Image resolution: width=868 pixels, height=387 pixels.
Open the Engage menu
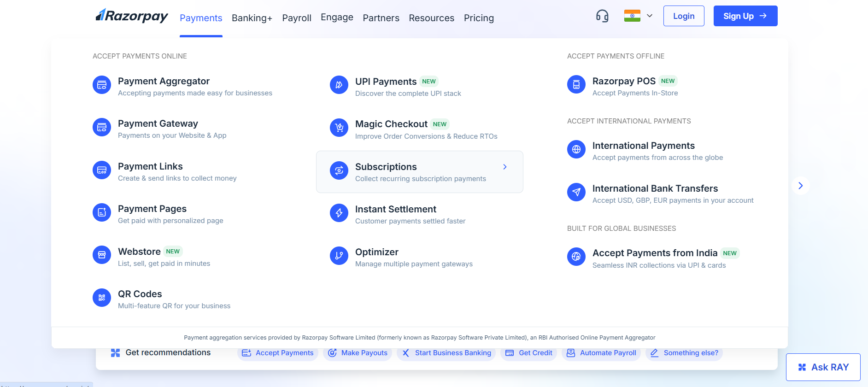(x=337, y=18)
